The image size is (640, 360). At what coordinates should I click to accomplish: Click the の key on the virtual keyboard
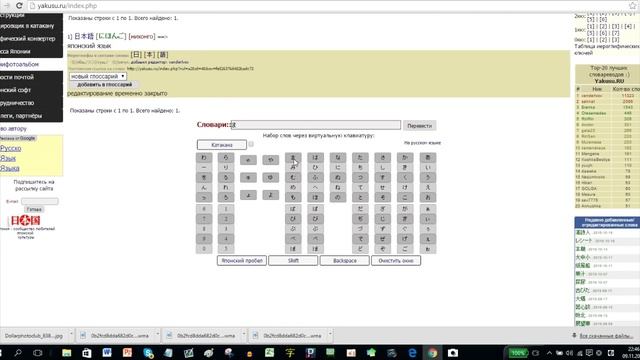coord(338,197)
